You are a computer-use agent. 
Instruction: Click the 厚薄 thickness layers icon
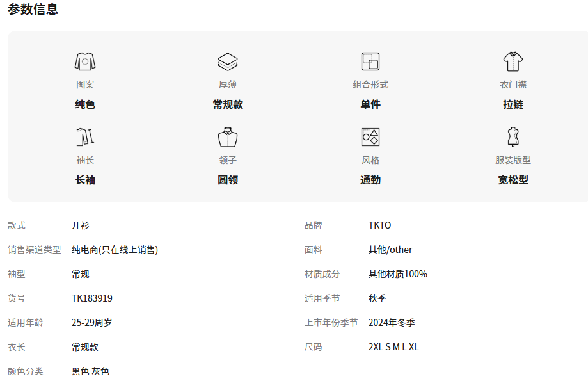(228, 62)
